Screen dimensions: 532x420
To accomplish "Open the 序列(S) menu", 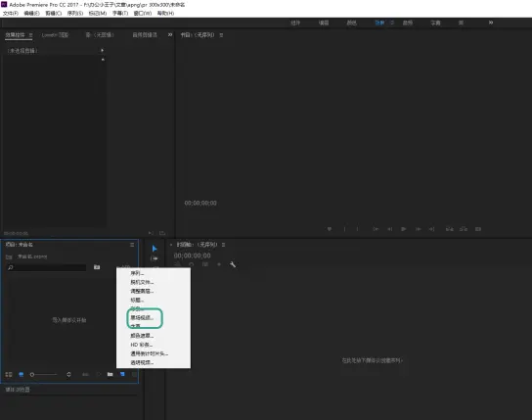I will 75,14.
